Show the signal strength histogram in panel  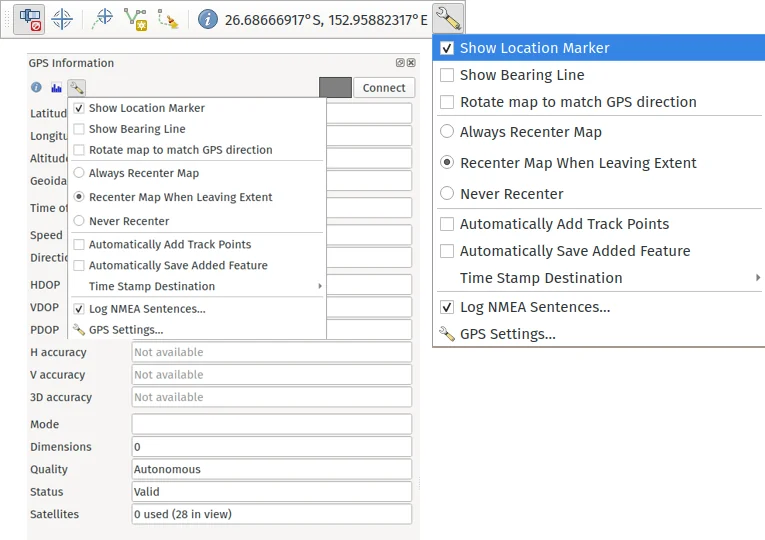56,88
